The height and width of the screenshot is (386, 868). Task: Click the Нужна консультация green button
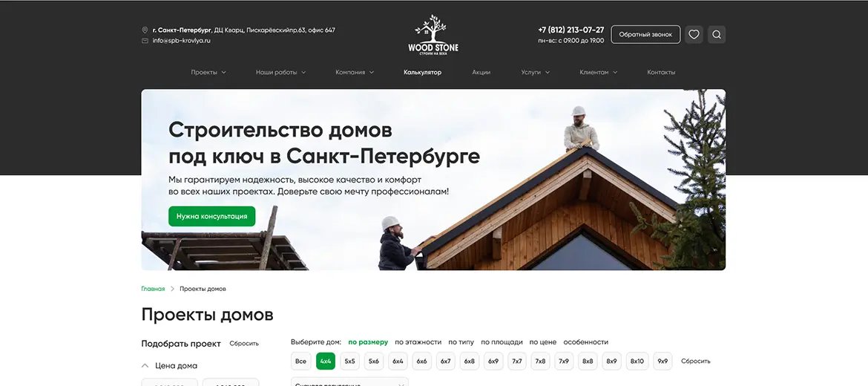tap(212, 217)
